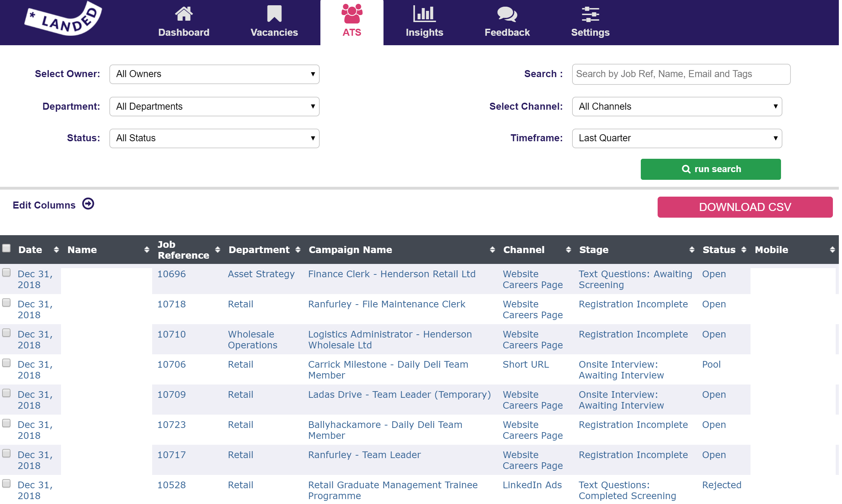Sort table by Name column arrows
Screen dimensions: 842x504
pos(147,250)
